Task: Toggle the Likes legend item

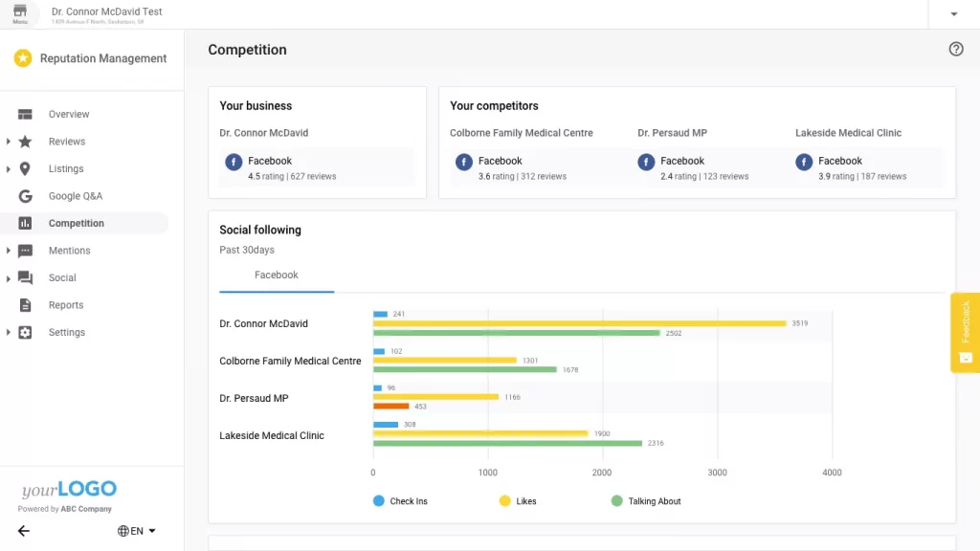Action: coord(518,501)
